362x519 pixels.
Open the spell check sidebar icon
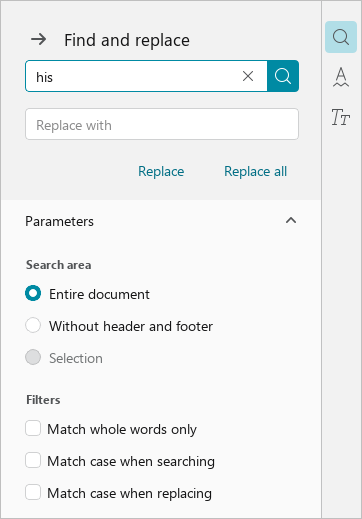(341, 77)
